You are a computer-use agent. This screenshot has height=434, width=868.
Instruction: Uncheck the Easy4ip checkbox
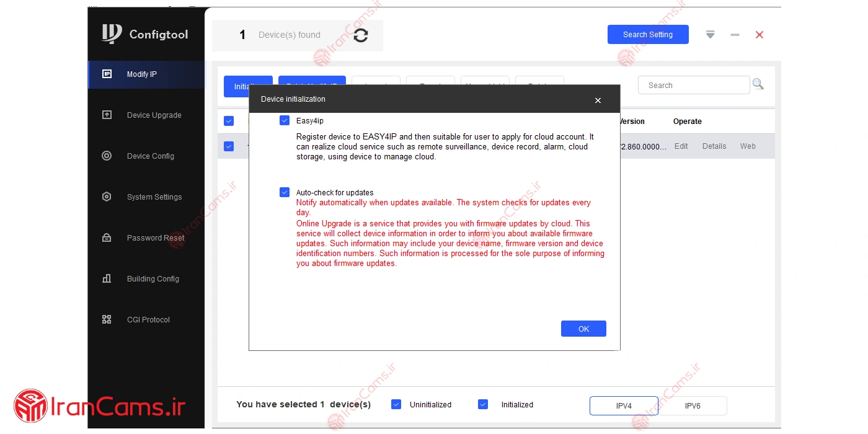point(285,120)
